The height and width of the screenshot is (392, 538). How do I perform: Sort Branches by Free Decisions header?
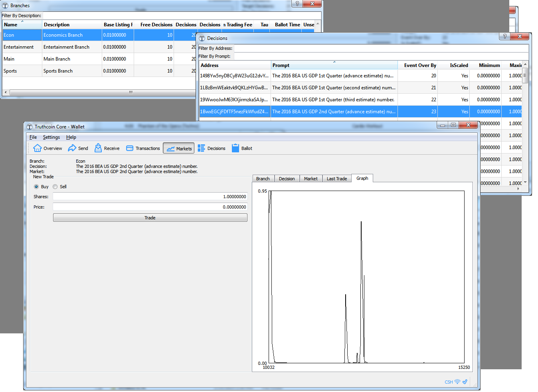pyautogui.click(x=154, y=25)
